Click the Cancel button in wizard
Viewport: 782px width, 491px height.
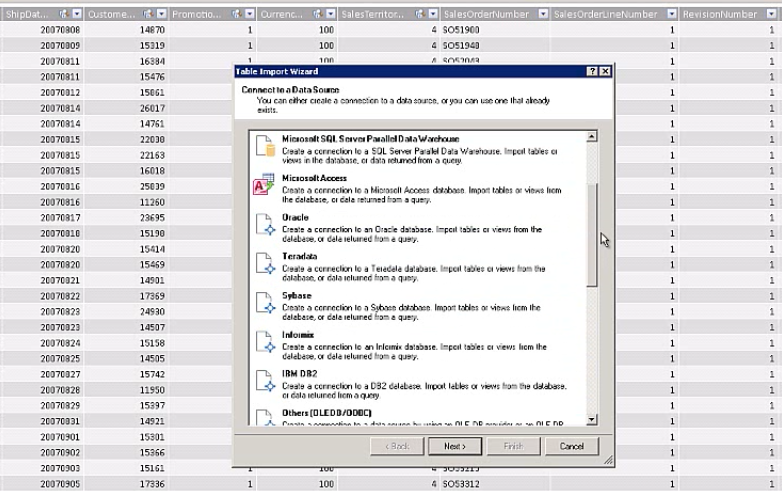(572, 446)
